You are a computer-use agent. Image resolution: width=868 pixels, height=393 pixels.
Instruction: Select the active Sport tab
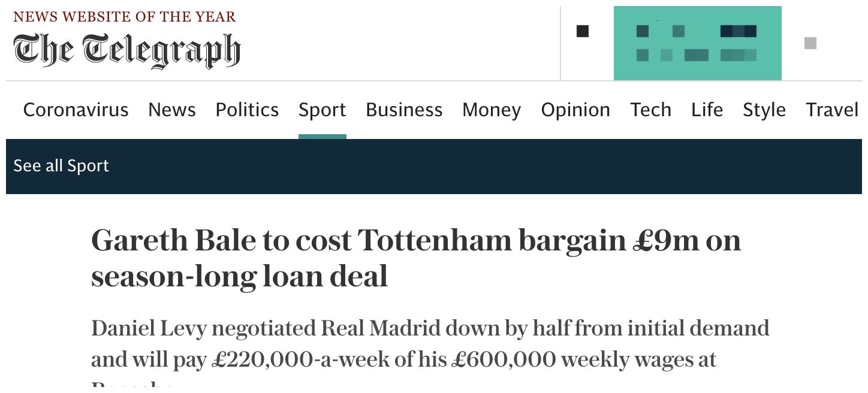(x=323, y=110)
